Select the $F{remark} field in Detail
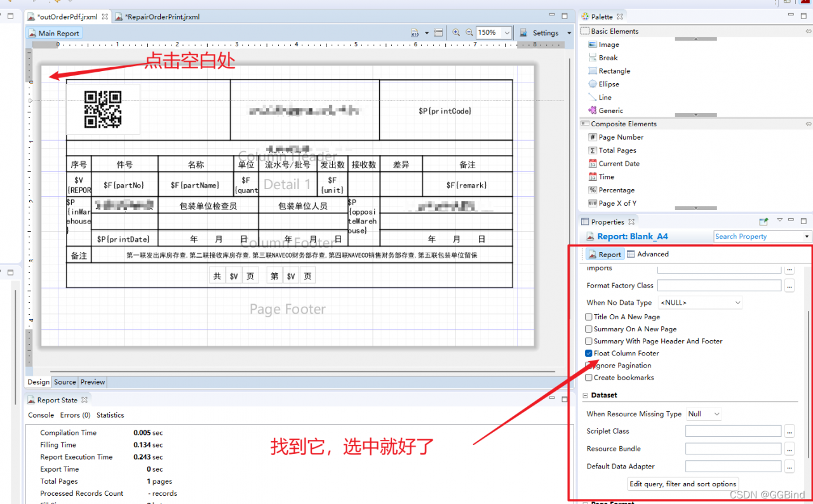 click(467, 185)
